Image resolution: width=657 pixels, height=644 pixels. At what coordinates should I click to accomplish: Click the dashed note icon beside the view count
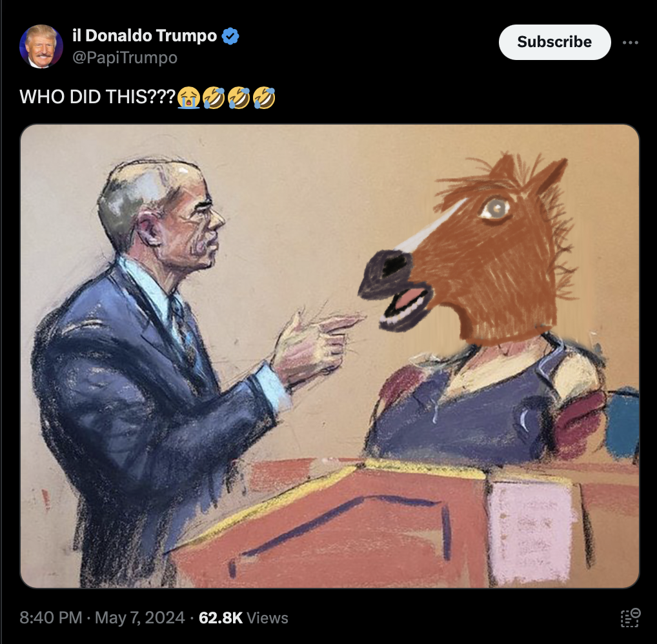coord(630,618)
